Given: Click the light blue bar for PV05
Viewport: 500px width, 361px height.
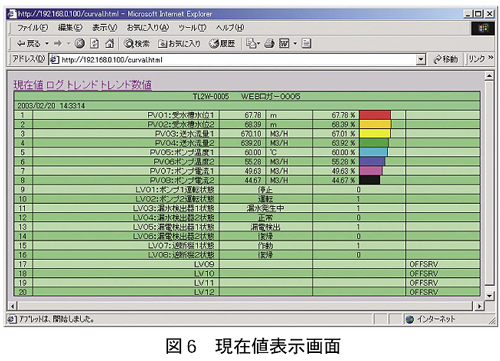Looking at the screenshot, I should 373,153.
